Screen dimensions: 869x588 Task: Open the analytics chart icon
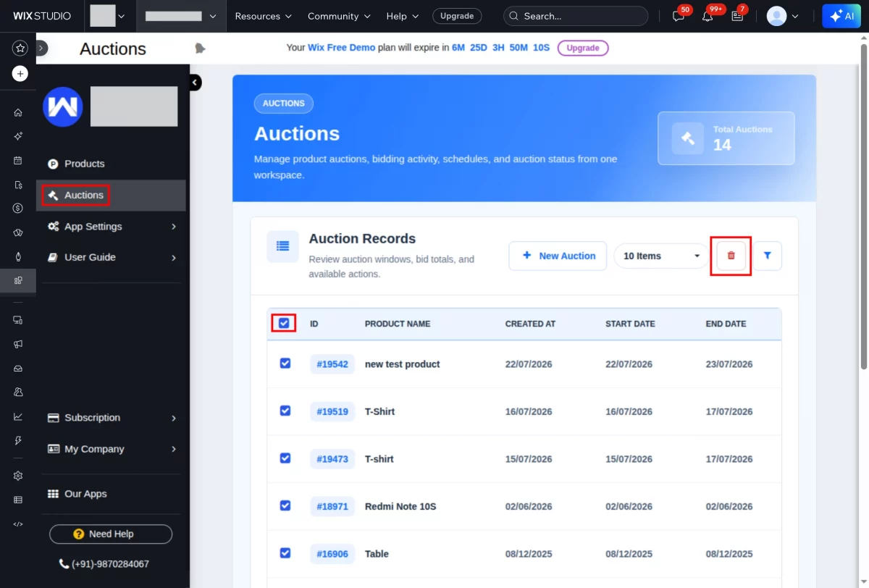click(18, 416)
